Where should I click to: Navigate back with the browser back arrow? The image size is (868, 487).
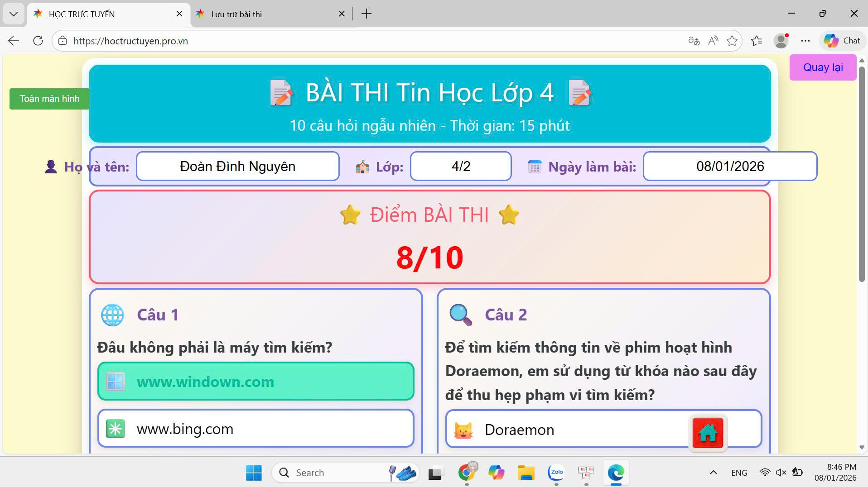tap(14, 41)
